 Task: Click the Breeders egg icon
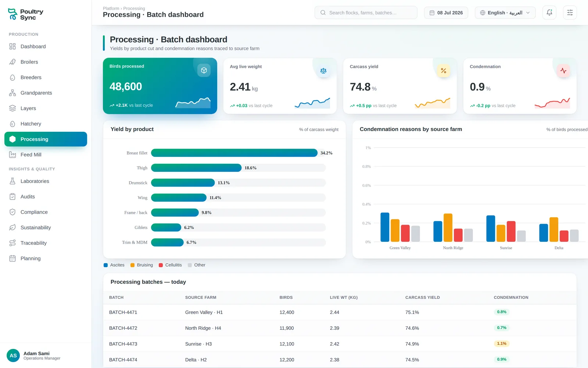12,77
